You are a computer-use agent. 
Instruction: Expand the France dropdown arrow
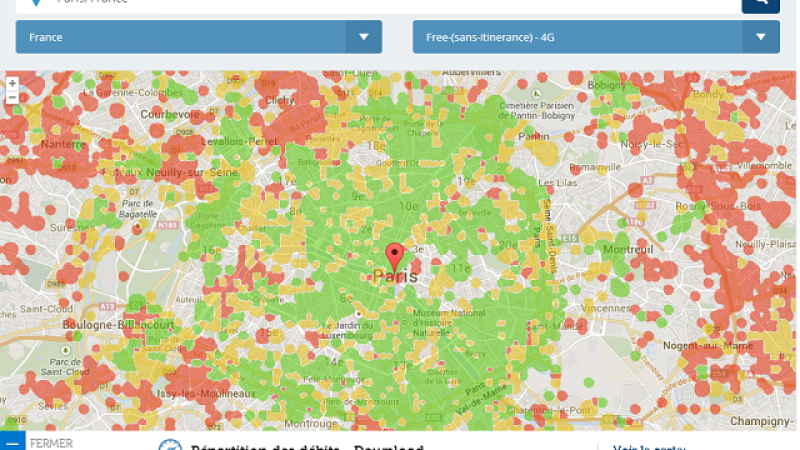pos(363,37)
